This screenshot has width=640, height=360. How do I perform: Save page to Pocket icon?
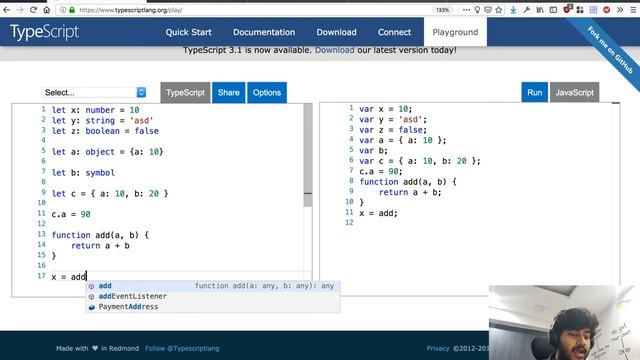(x=488, y=10)
